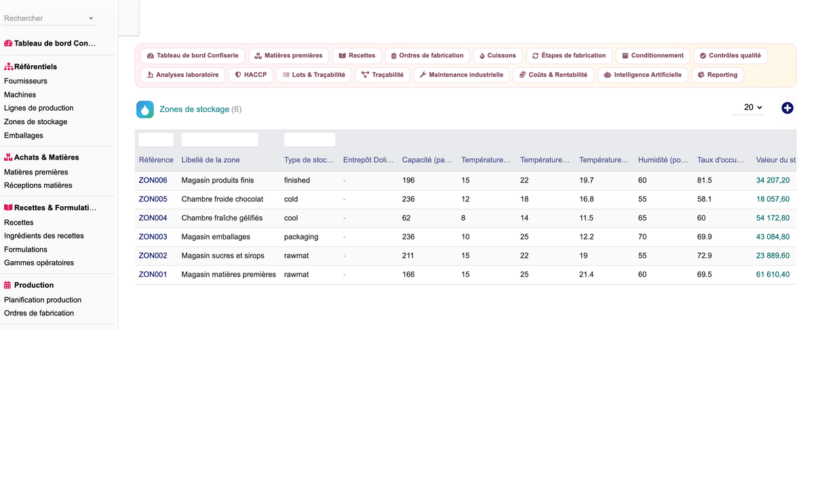Image resolution: width=814 pixels, height=504 pixels.
Task: Change rows-per-page dropdown showing 20
Action: coord(748,108)
